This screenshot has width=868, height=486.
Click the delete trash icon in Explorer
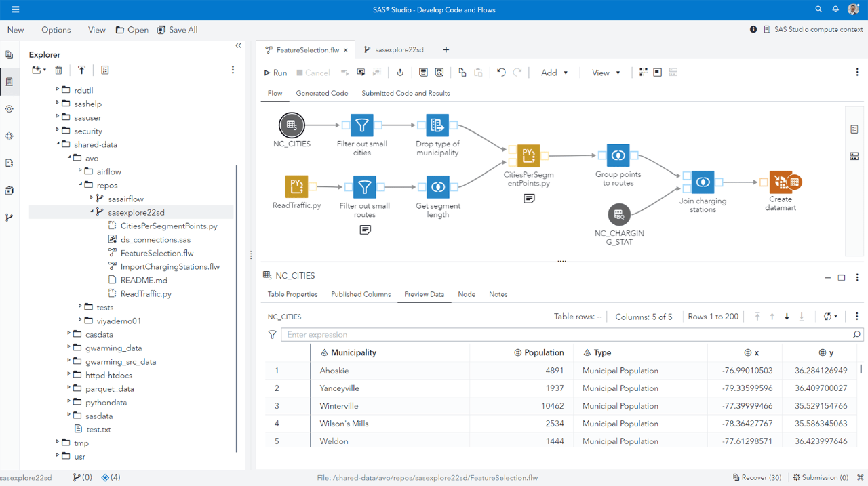tap(59, 70)
